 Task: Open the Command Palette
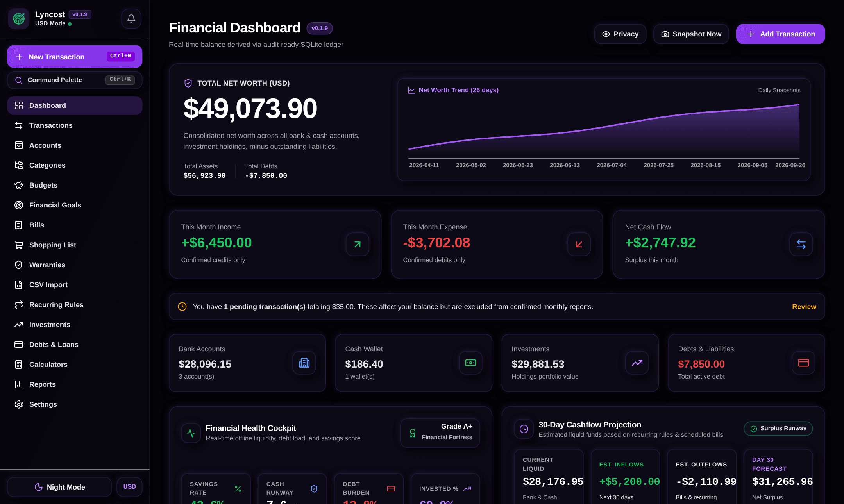[75, 80]
